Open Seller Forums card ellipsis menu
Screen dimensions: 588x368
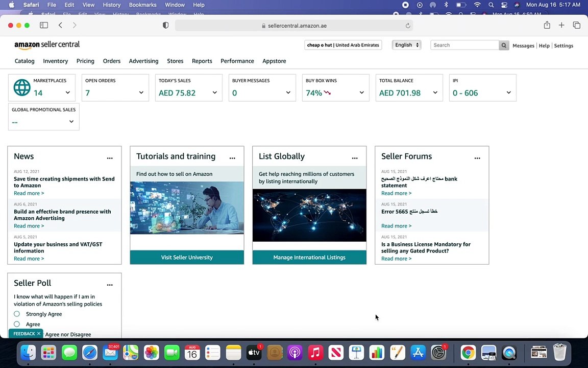click(477, 158)
